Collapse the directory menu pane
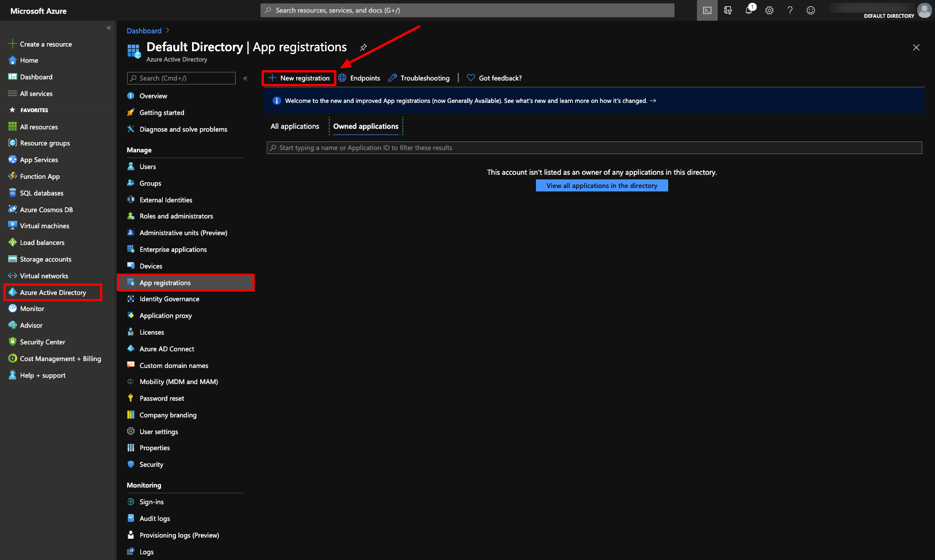 (x=245, y=78)
